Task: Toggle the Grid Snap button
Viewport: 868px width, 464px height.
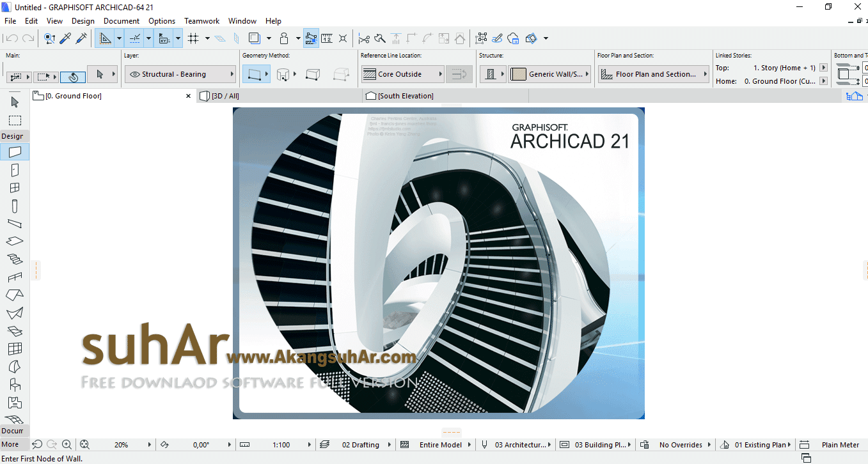Action: (x=194, y=38)
